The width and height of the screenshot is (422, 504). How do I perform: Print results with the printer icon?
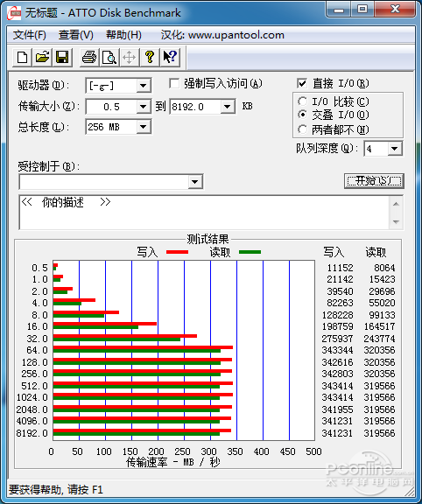[x=89, y=58]
